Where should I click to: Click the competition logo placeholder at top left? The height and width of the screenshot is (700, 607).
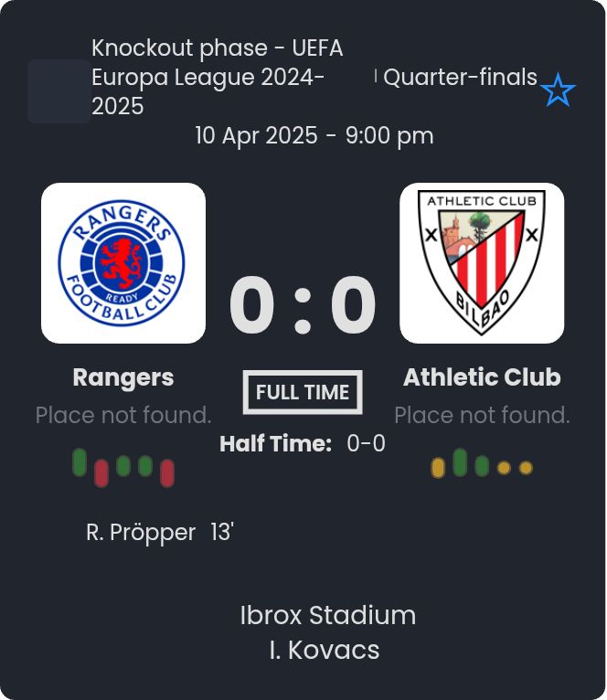59,91
